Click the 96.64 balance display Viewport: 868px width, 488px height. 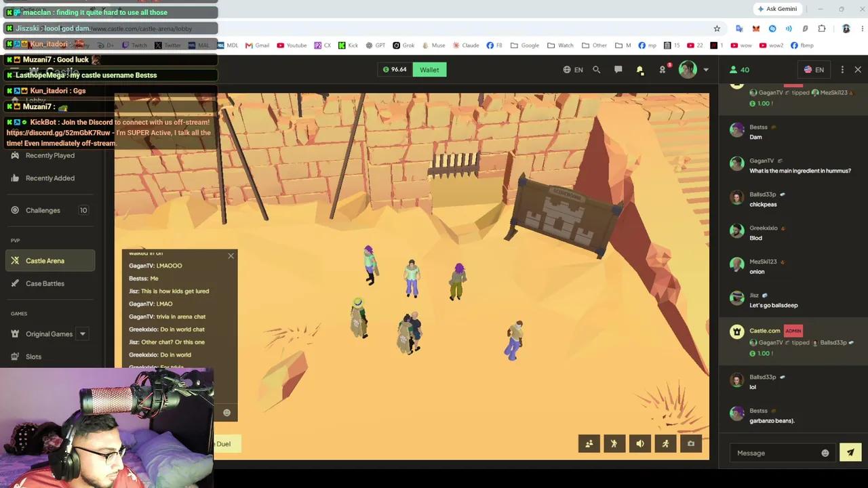click(x=395, y=70)
